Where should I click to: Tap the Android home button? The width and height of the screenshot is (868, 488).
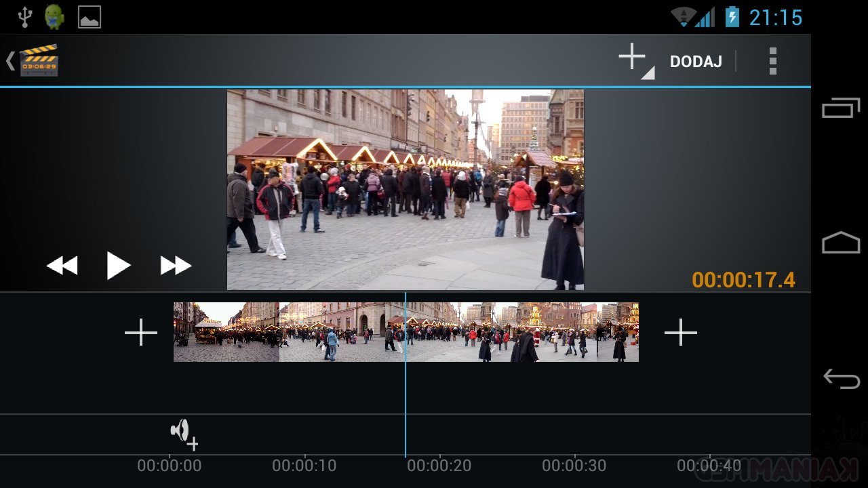[x=841, y=243]
